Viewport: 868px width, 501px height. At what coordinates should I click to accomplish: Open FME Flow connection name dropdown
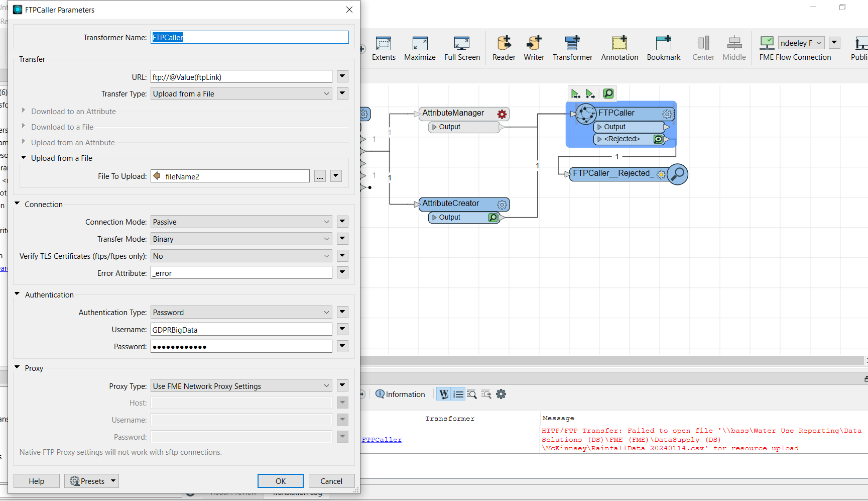(x=801, y=43)
